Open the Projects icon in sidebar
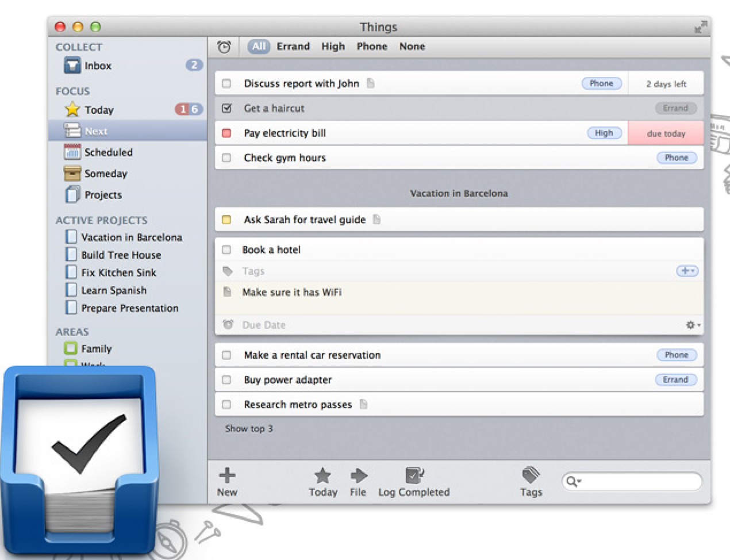The height and width of the screenshot is (560, 730). coord(72,194)
